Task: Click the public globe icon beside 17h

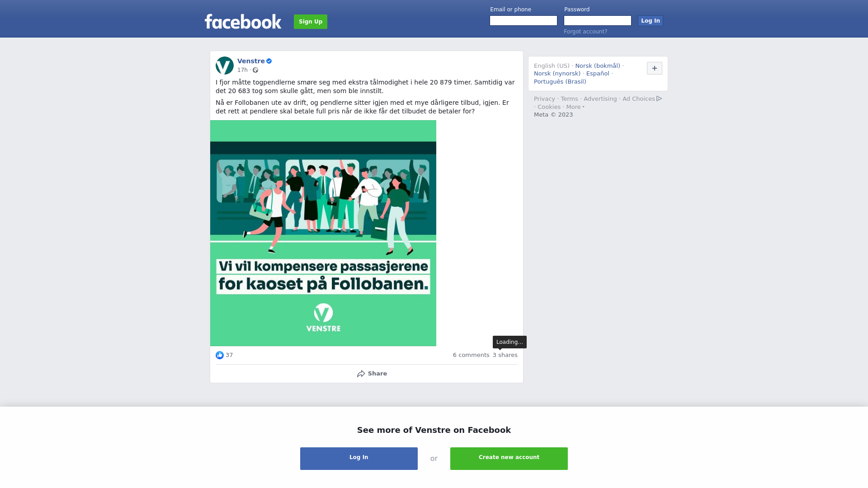Action: pyautogui.click(x=255, y=70)
